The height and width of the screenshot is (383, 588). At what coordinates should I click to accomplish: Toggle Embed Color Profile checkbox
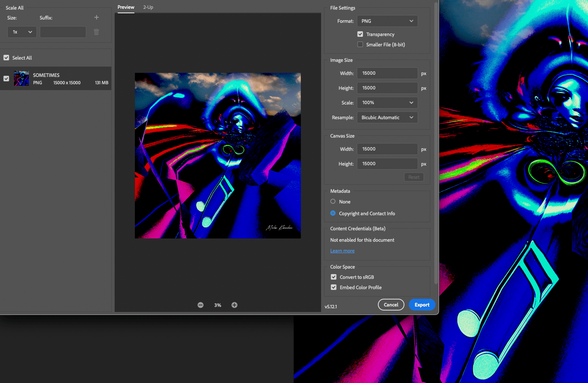[334, 287]
